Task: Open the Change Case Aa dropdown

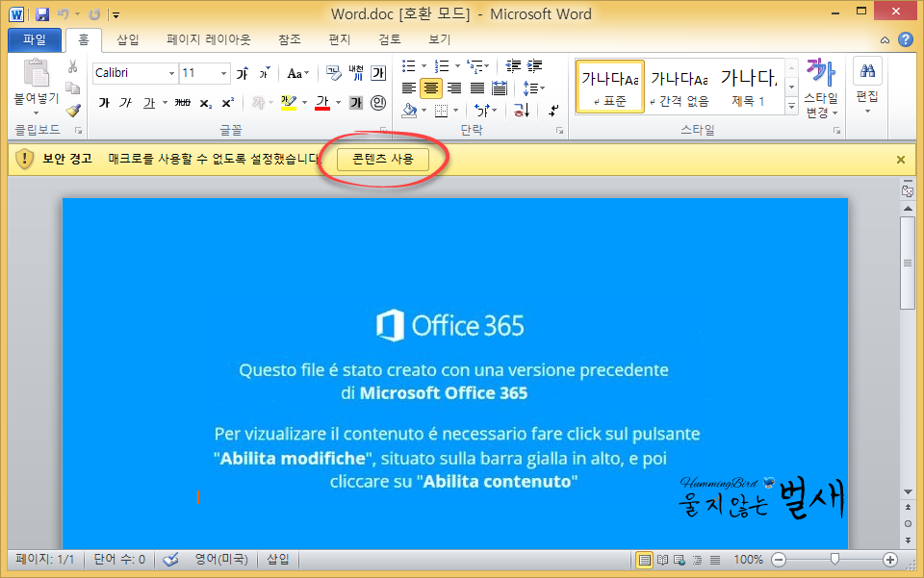Action: [x=297, y=73]
